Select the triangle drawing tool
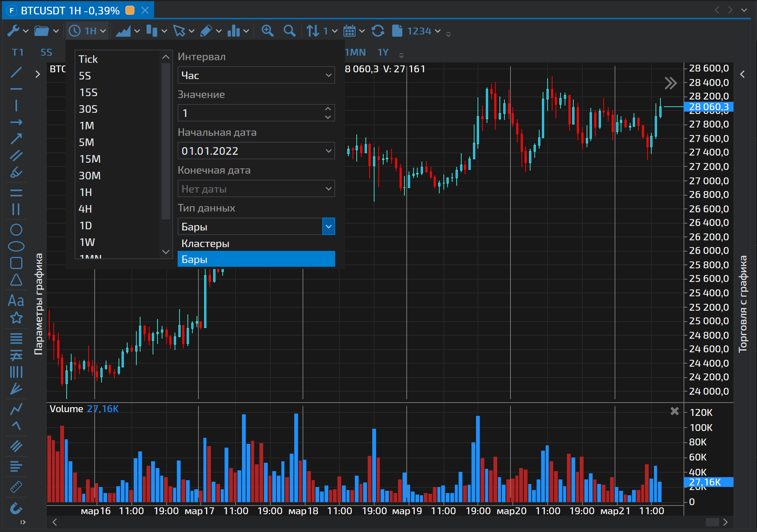The height and width of the screenshot is (532, 757). [x=16, y=280]
